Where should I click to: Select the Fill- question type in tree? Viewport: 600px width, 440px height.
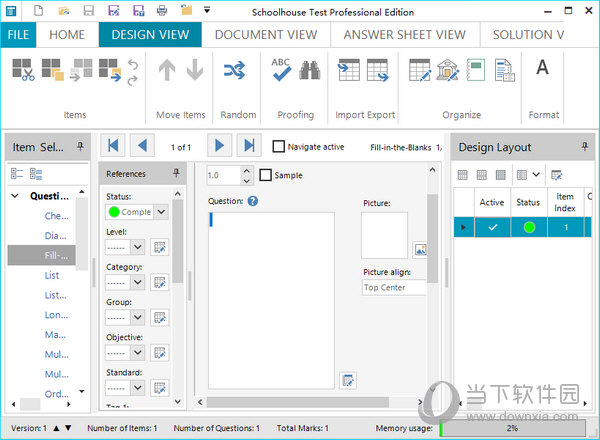[x=42, y=255]
